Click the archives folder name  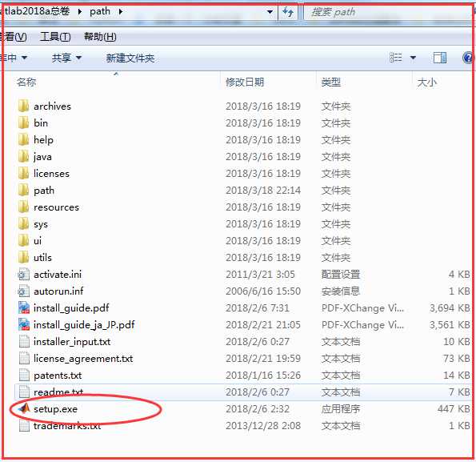click(52, 106)
